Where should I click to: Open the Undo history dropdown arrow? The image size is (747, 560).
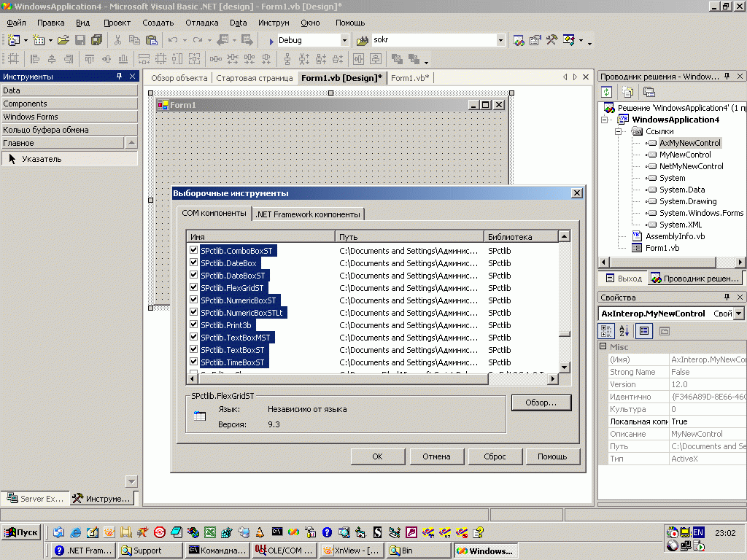[185, 41]
